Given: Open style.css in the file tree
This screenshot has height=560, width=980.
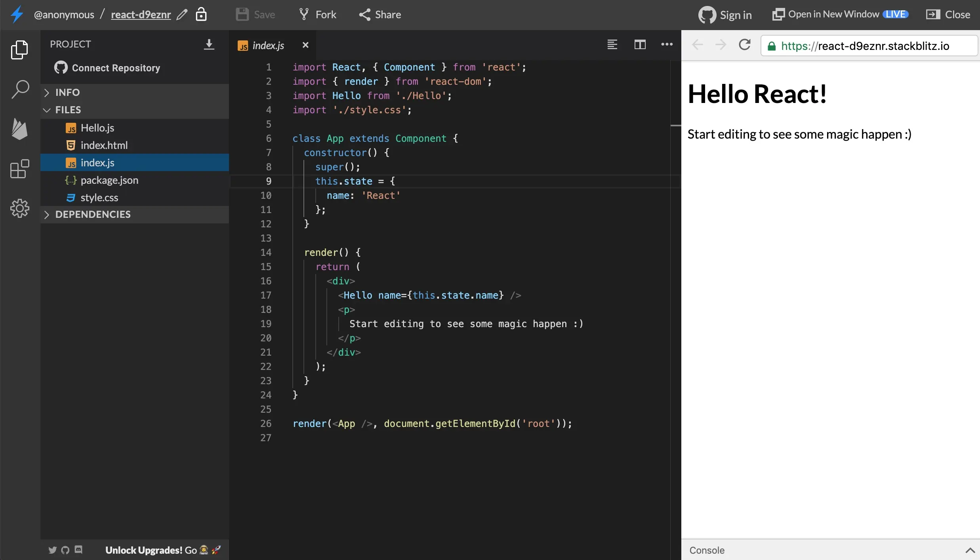Looking at the screenshot, I should (x=135, y=198).
